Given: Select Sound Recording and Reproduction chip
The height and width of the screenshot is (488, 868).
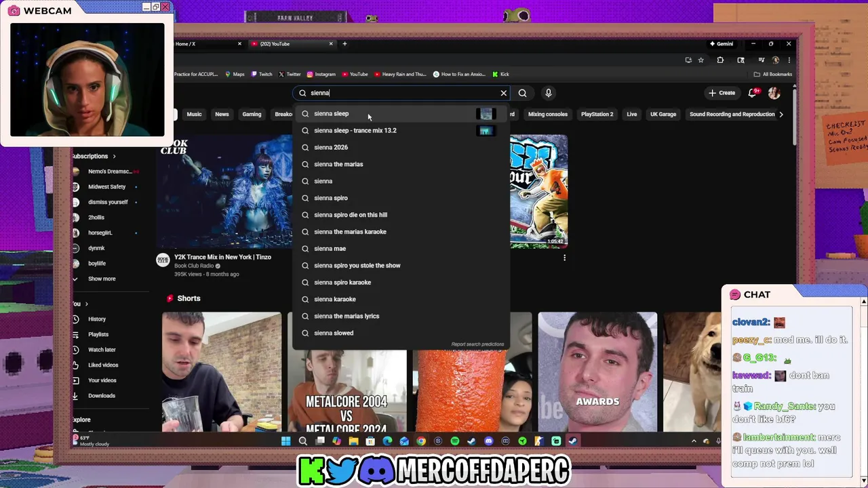Looking at the screenshot, I should (732, 114).
